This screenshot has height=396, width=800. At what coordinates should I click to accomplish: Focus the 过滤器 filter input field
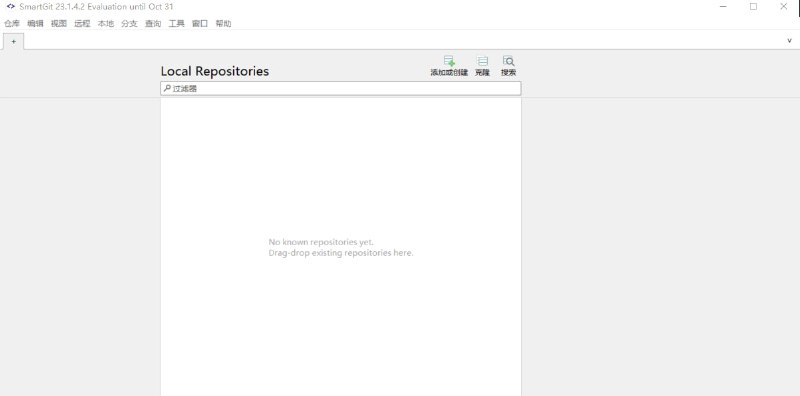click(x=341, y=88)
